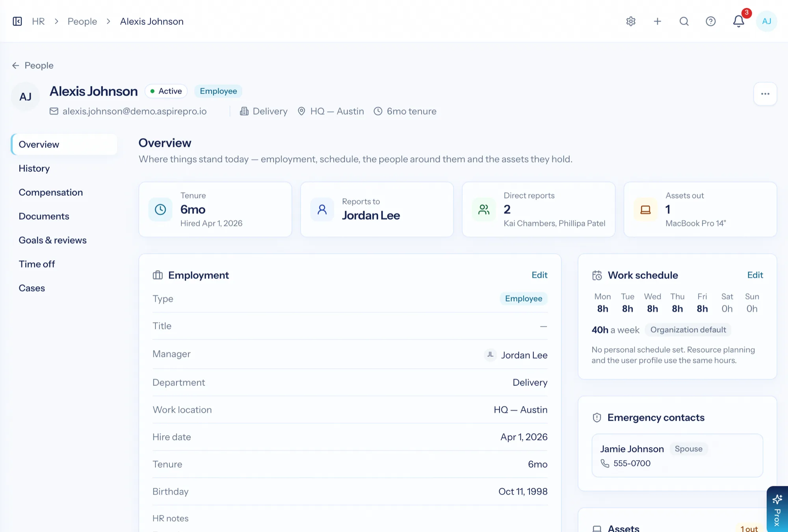Click People in the breadcrumb
The width and height of the screenshot is (788, 532).
(x=82, y=21)
